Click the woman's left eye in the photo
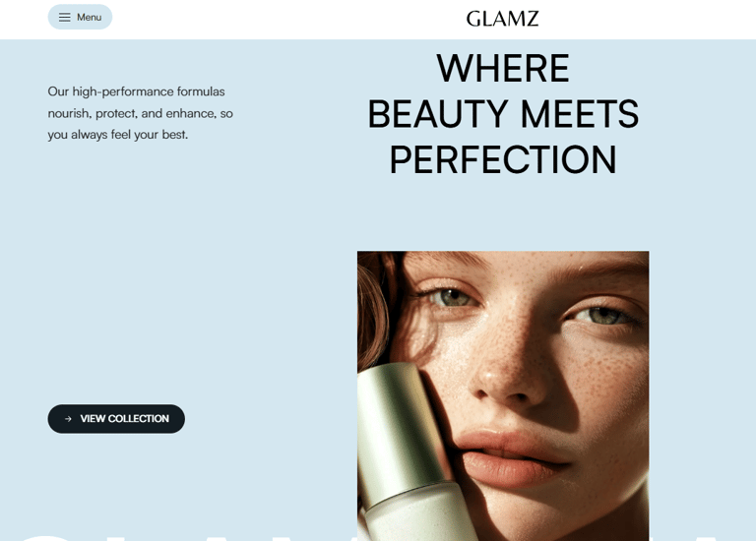 pos(602,315)
